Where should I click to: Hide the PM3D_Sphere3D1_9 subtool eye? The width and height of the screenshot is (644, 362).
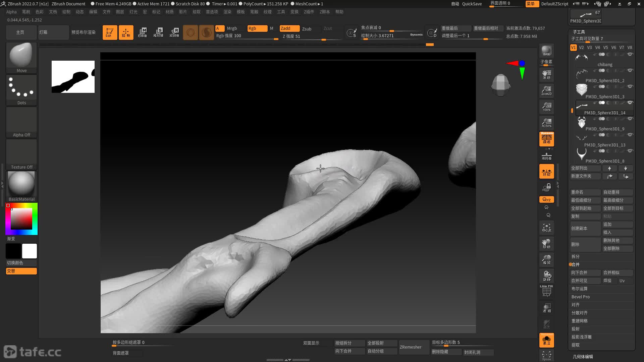[x=630, y=119]
